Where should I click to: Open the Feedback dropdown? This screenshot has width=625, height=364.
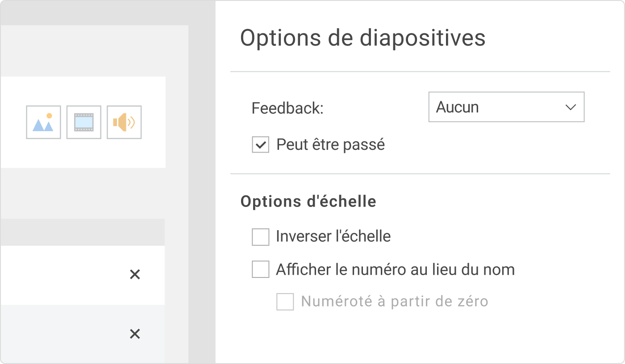[506, 107]
